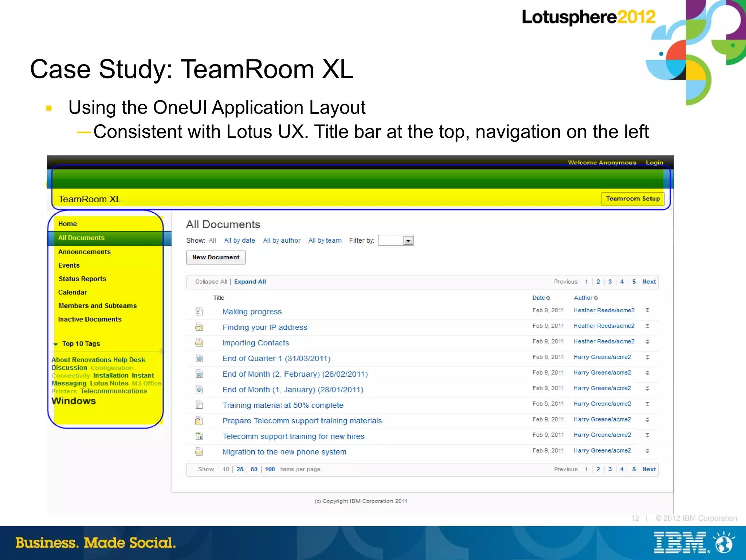Open the Making progress document
Screen dimensions: 746x560
pos(252,312)
